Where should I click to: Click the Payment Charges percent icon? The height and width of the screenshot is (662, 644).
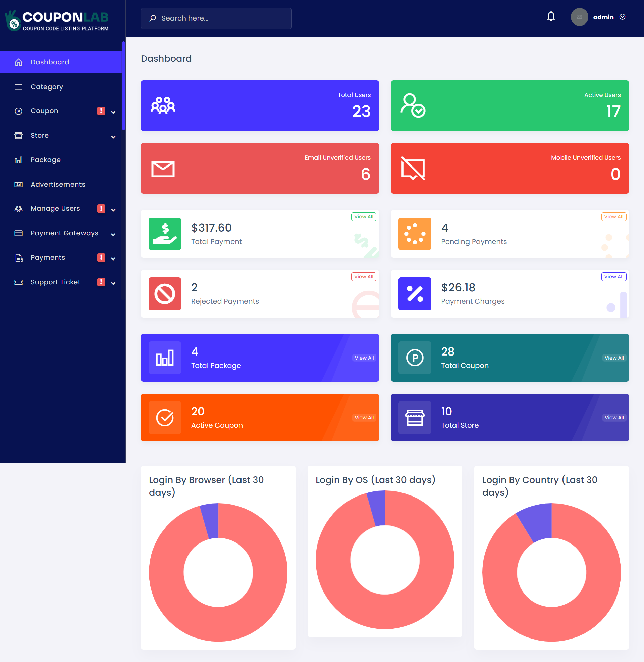coord(415,294)
